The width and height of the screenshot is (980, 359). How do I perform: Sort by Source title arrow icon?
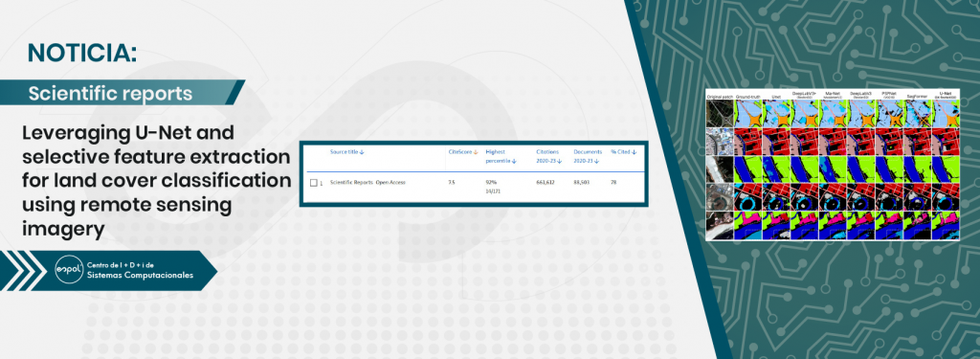point(362,152)
